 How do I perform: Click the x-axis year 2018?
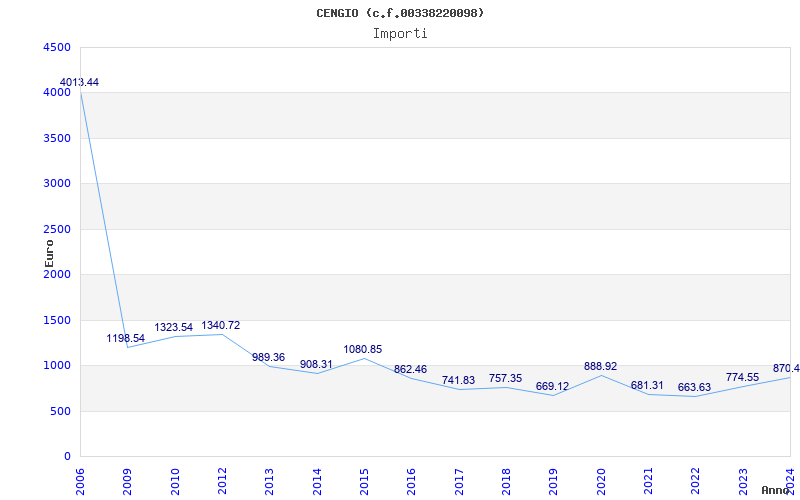pyautogui.click(x=506, y=482)
